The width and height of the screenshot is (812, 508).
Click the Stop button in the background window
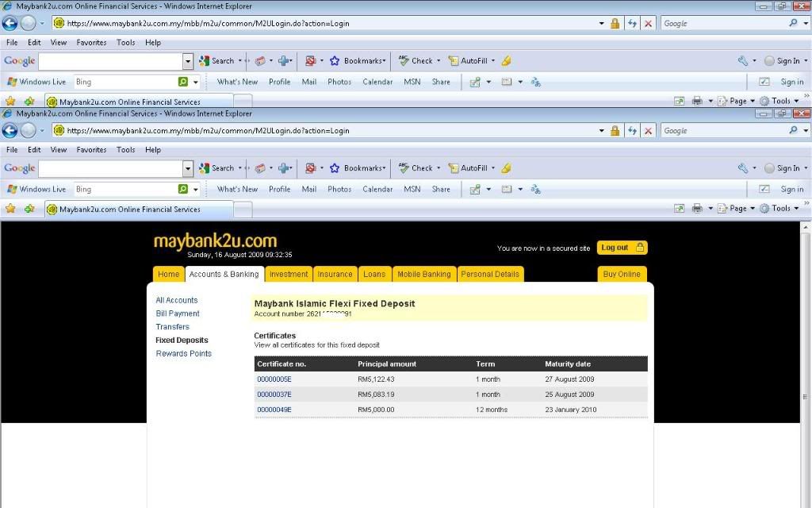648,23
